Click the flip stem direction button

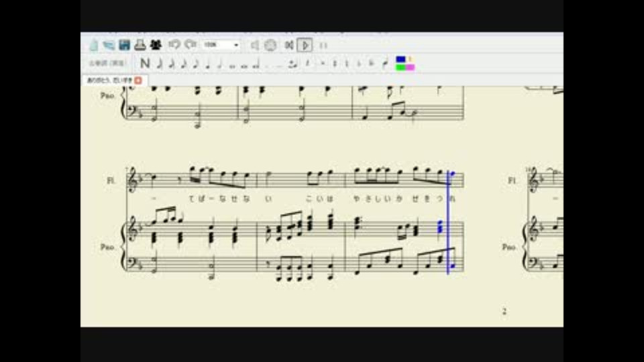[385, 63]
